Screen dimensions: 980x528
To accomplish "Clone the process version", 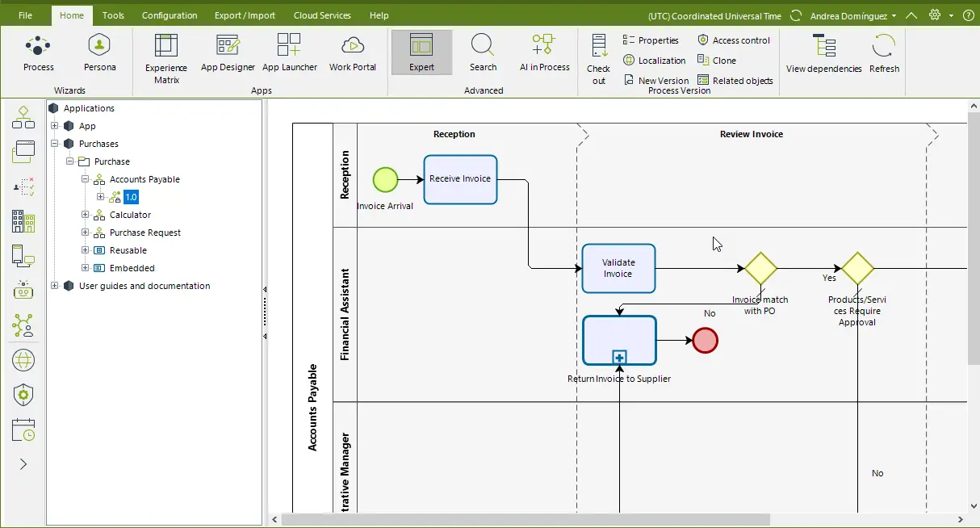I will click(x=717, y=61).
